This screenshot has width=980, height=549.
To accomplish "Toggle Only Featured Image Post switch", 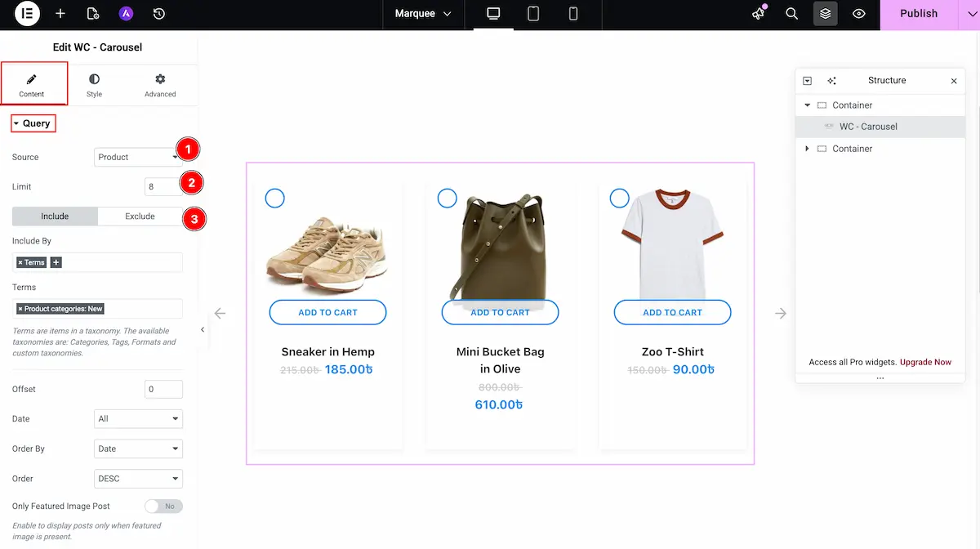I will click(163, 507).
